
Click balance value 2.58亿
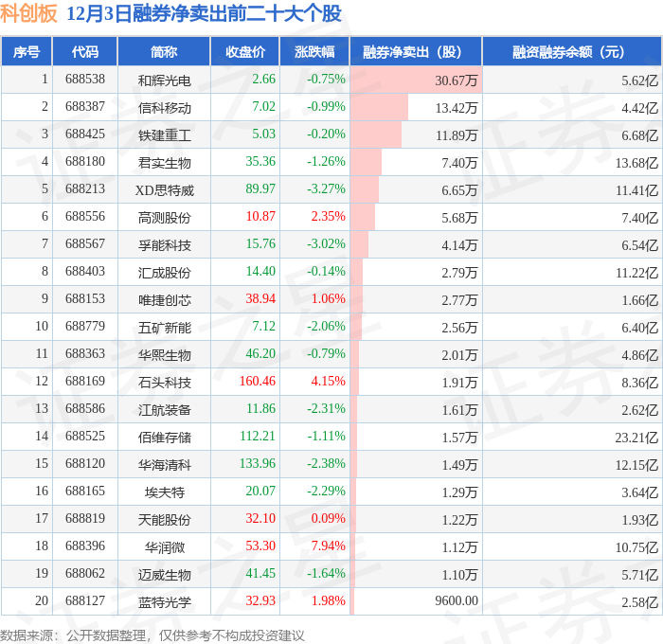tap(639, 602)
